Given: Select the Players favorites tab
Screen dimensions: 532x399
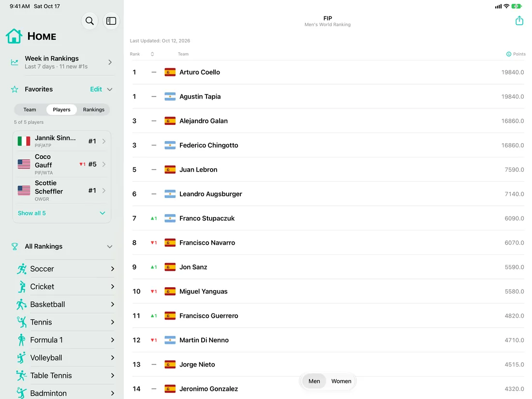Looking at the screenshot, I should point(61,110).
